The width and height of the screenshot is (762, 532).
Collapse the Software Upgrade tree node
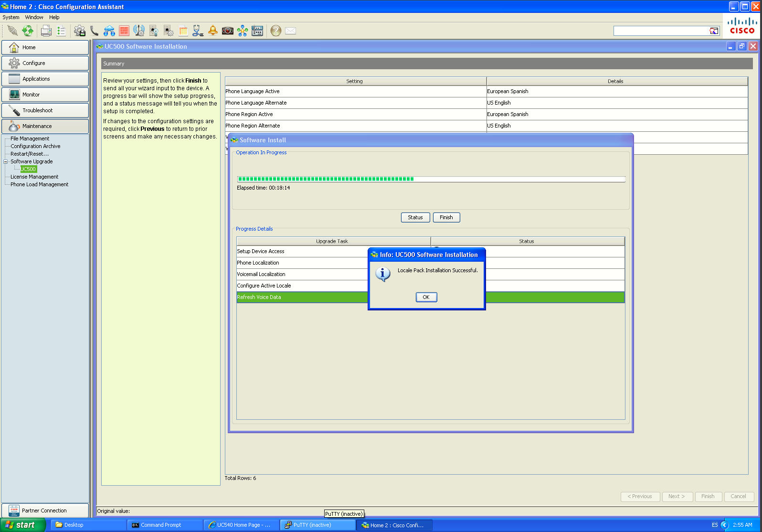pos(6,161)
